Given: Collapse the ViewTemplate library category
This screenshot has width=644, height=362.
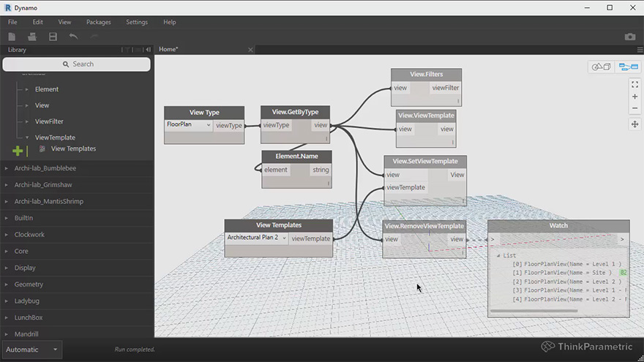Looking at the screenshot, I should tap(26, 137).
